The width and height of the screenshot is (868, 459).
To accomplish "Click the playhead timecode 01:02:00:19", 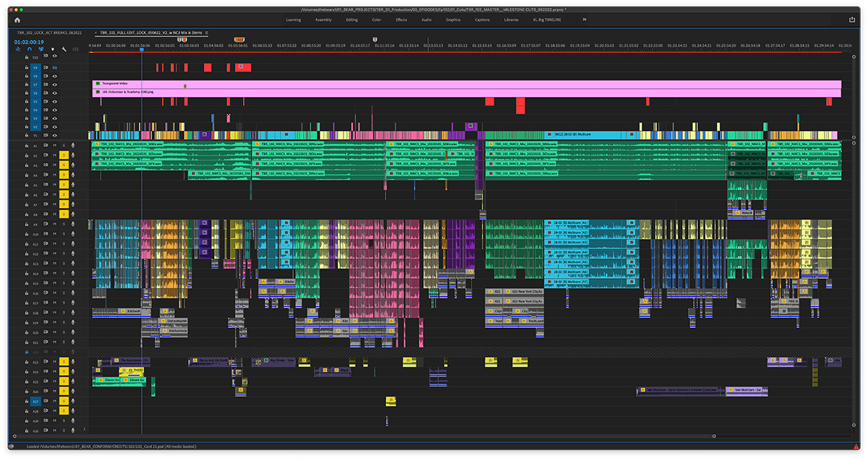I will tap(29, 42).
